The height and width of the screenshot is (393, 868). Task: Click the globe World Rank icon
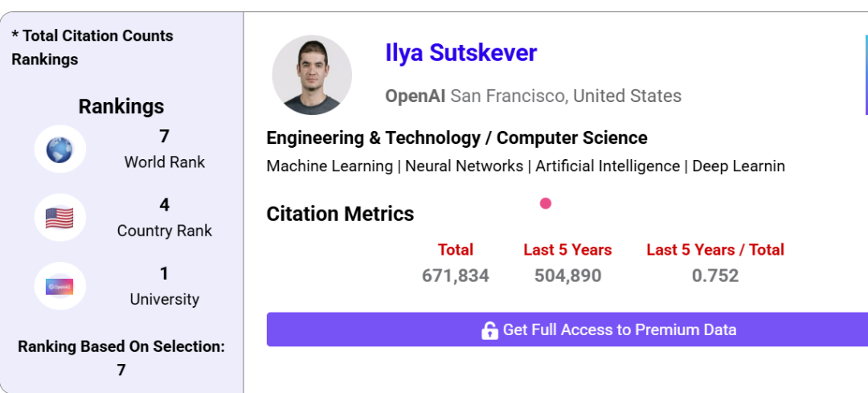coord(59,149)
